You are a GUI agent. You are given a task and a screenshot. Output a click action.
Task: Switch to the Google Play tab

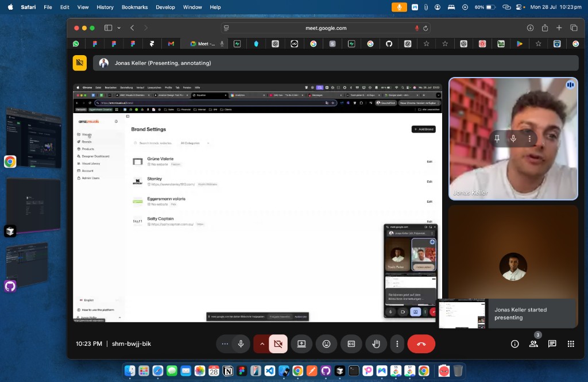pos(519,44)
